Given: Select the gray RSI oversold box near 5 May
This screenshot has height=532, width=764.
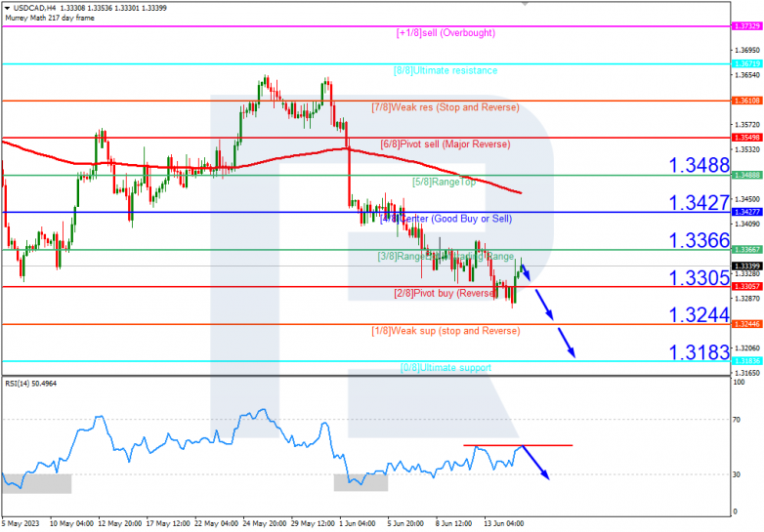Looking at the screenshot, I should point(36,484).
